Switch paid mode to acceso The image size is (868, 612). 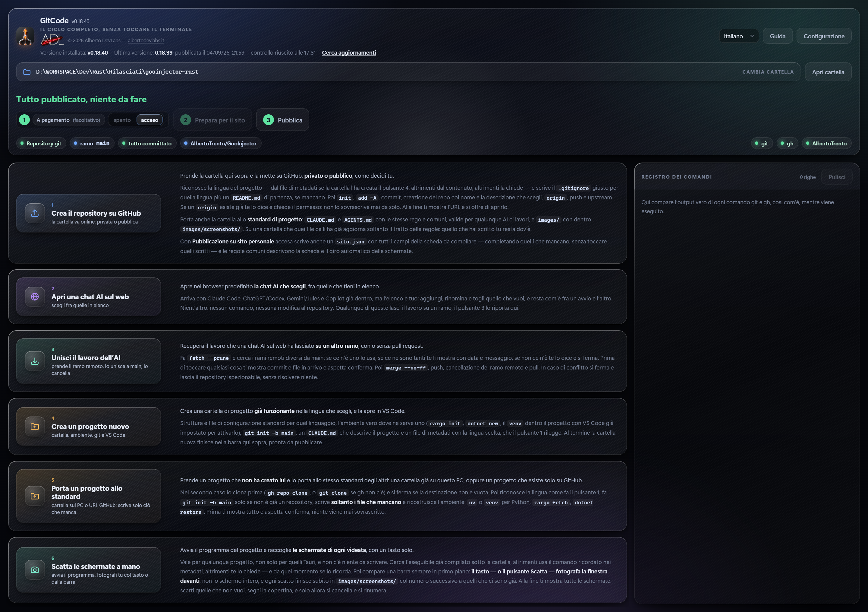[150, 120]
